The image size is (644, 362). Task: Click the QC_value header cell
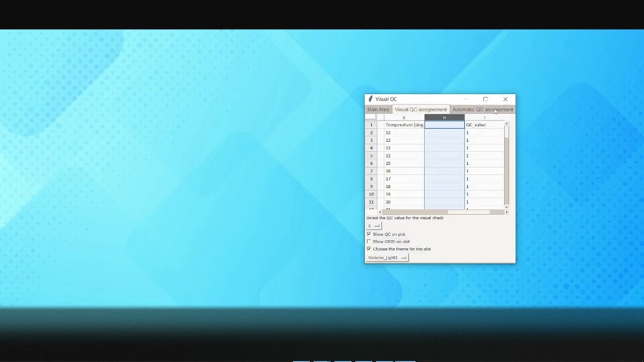[x=484, y=125]
